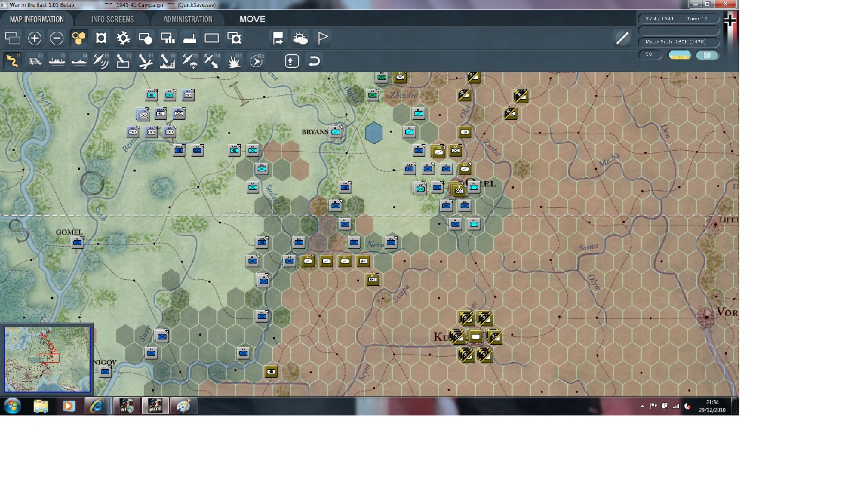Viewport: 868px width, 488px height.
Task: Switch to WITE game taskbar button
Action: click(155, 406)
